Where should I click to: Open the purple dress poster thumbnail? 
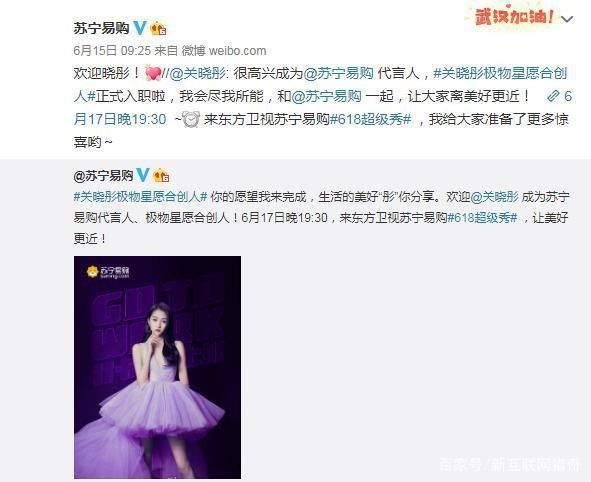(x=158, y=367)
